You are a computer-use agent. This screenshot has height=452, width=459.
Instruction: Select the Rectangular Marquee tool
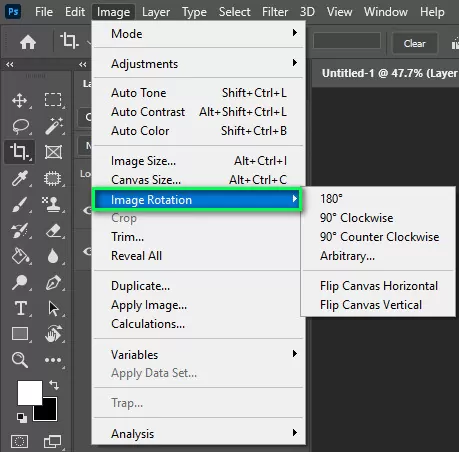53,100
